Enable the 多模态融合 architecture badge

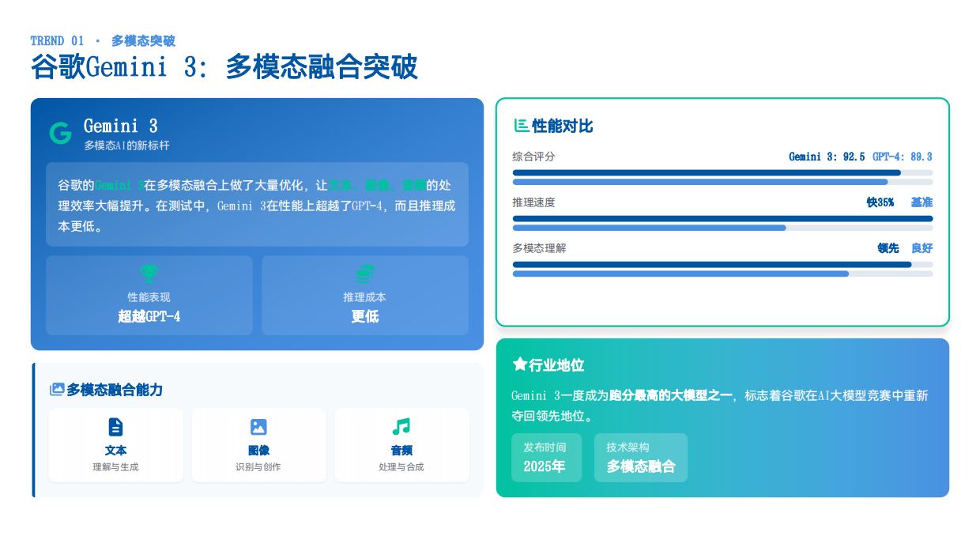coord(641,458)
